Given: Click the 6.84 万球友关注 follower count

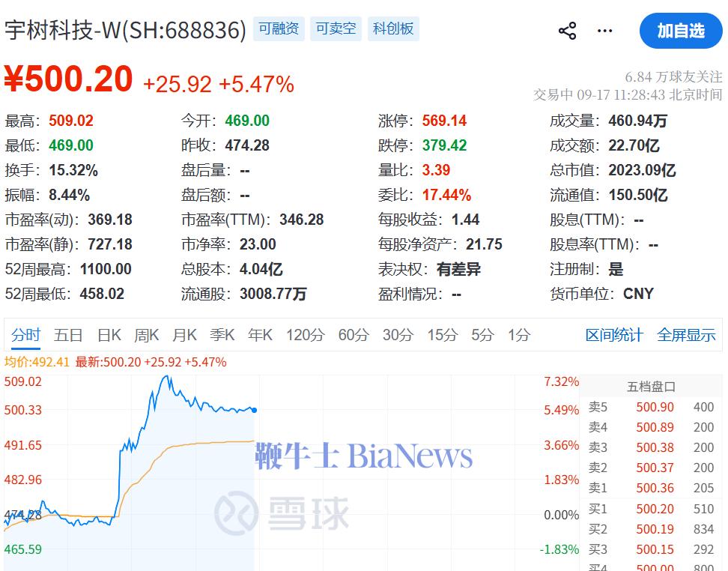Looking at the screenshot, I should [673, 76].
